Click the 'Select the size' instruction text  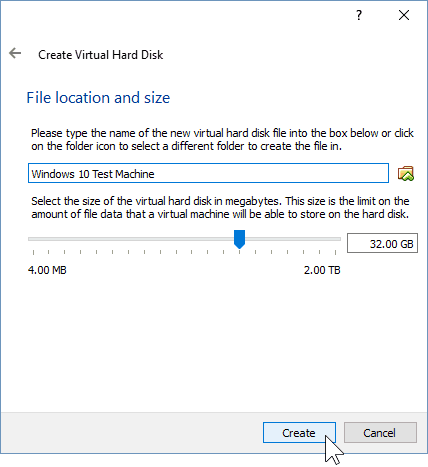tap(220, 208)
